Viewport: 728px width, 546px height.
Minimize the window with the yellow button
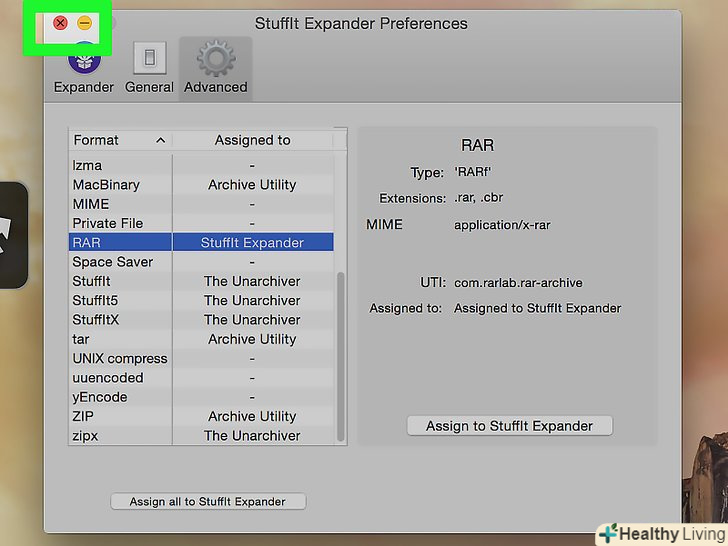click(x=84, y=23)
